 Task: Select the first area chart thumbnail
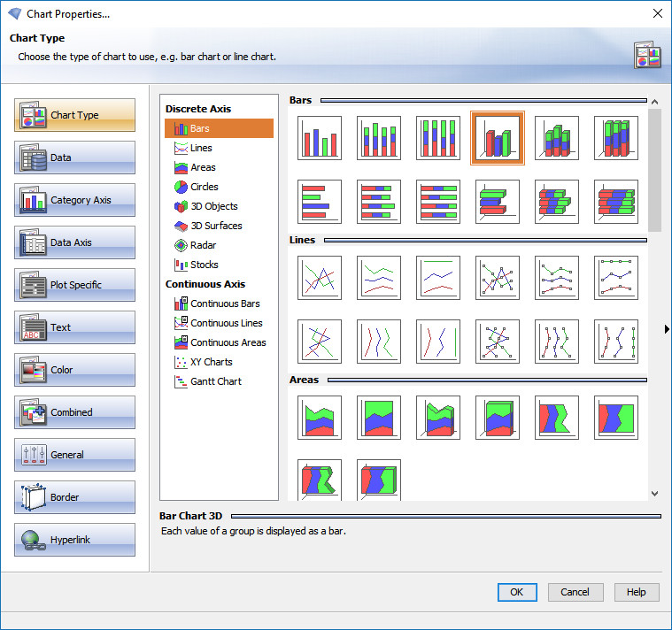point(320,418)
